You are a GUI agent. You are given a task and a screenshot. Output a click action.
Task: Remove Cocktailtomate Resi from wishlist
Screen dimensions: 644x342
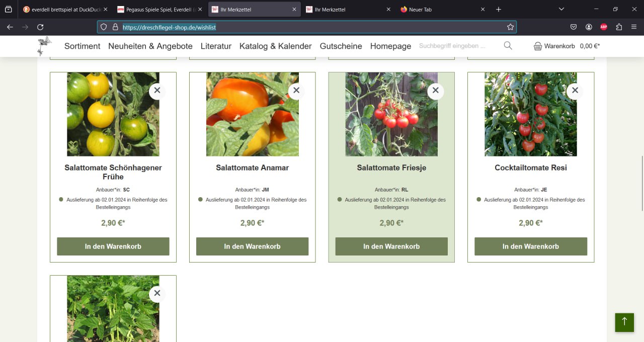tap(575, 91)
